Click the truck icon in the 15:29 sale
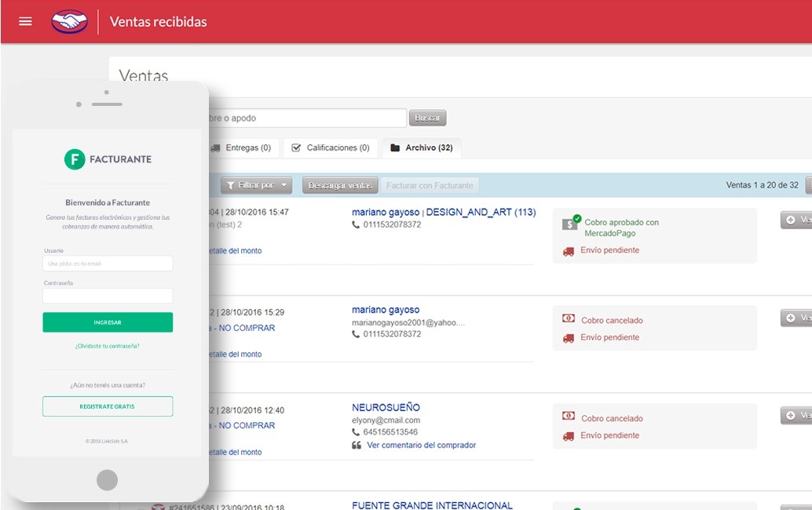 point(569,338)
